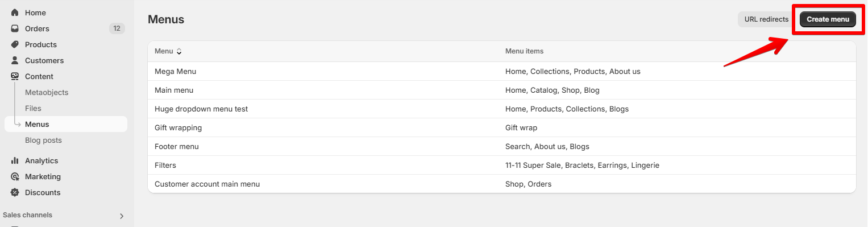Open the Footer menu row
The width and height of the screenshot is (868, 227).
(x=501, y=146)
